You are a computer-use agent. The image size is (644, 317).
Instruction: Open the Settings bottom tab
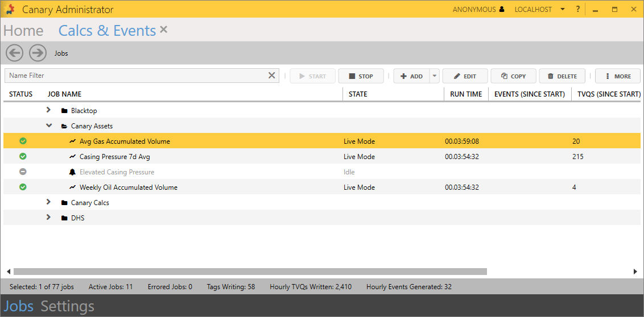67,306
